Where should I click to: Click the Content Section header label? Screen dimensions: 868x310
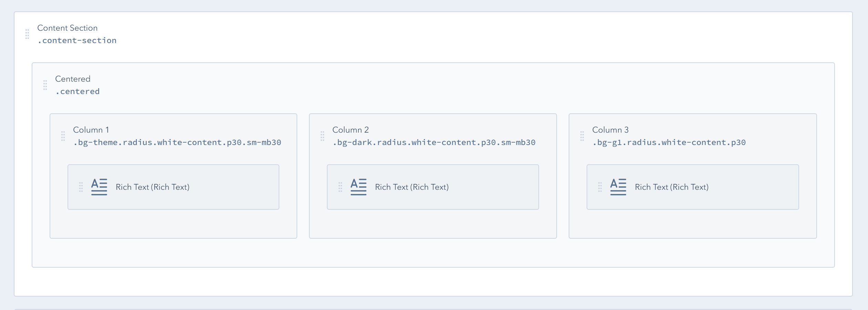point(67,28)
